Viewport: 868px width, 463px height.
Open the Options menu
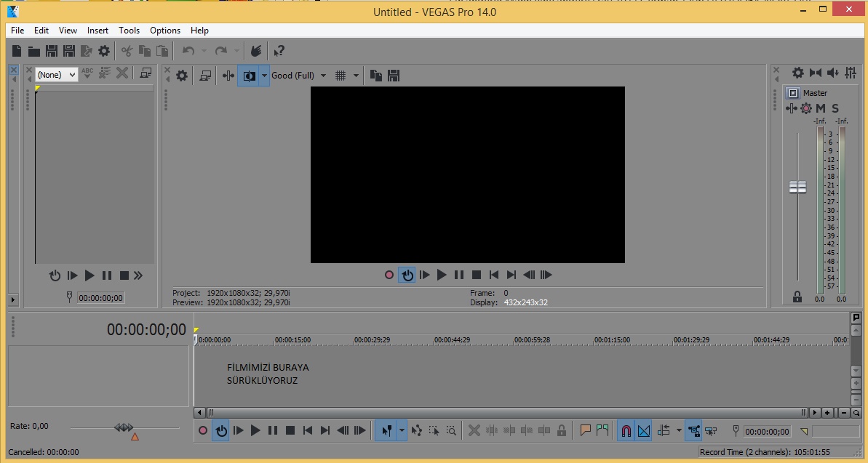pos(165,31)
